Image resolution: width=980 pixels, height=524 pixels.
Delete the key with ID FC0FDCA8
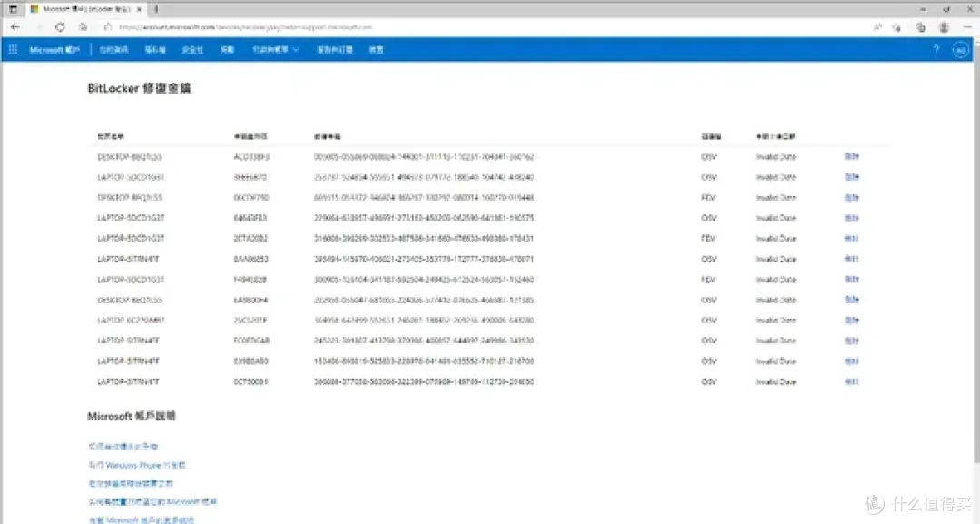coord(851,341)
